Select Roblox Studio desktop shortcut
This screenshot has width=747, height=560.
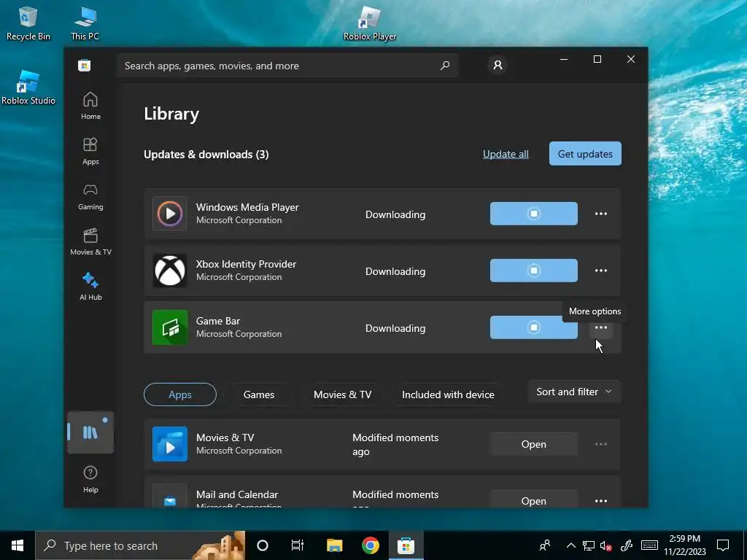28,87
